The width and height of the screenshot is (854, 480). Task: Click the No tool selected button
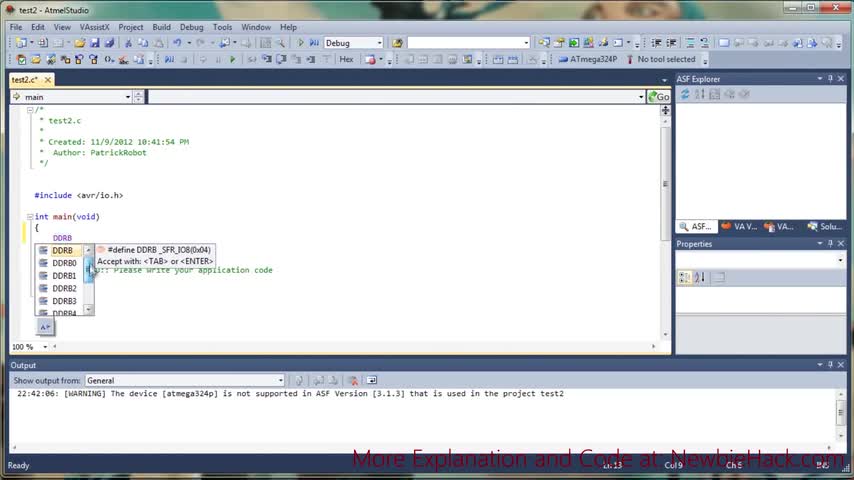[661, 59]
